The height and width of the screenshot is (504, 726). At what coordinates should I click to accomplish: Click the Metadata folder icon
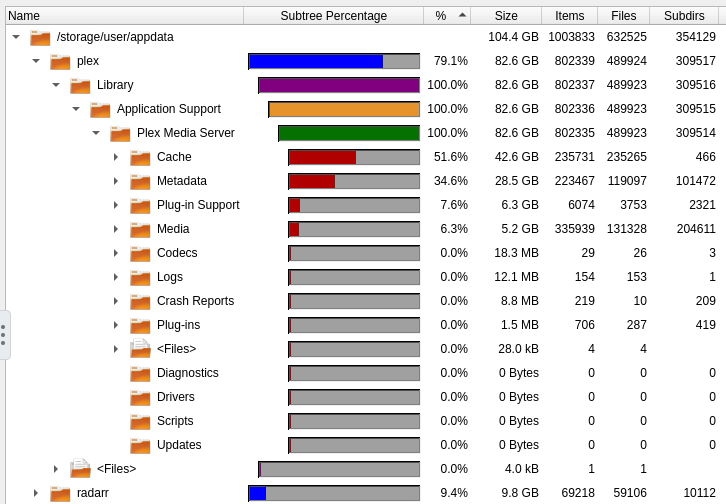[140, 182]
